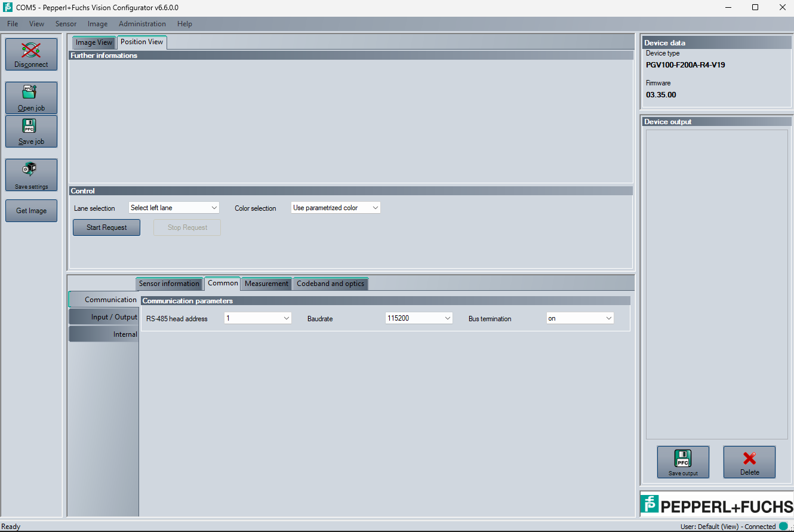The width and height of the screenshot is (794, 532).
Task: Open the View menu
Action: pyautogui.click(x=37, y=24)
